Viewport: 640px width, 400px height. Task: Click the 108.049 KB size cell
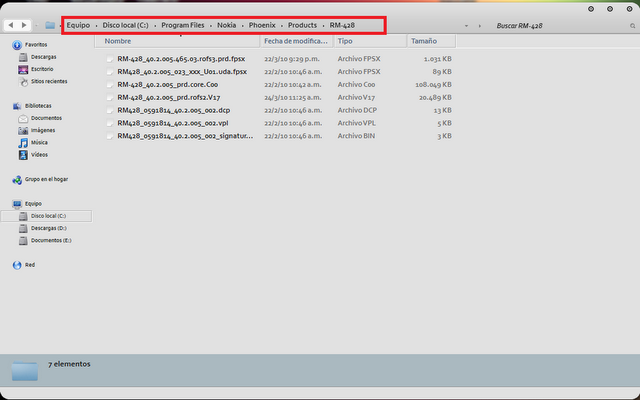click(433, 85)
